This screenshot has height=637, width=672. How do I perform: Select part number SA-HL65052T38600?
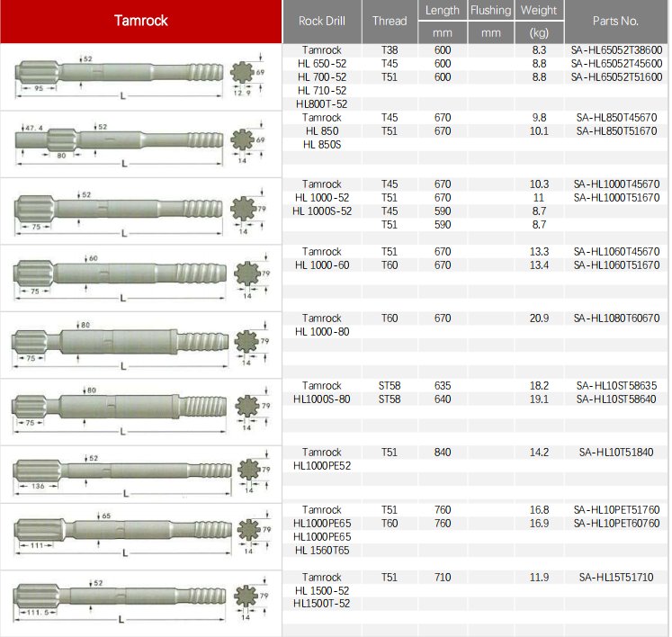click(x=616, y=50)
